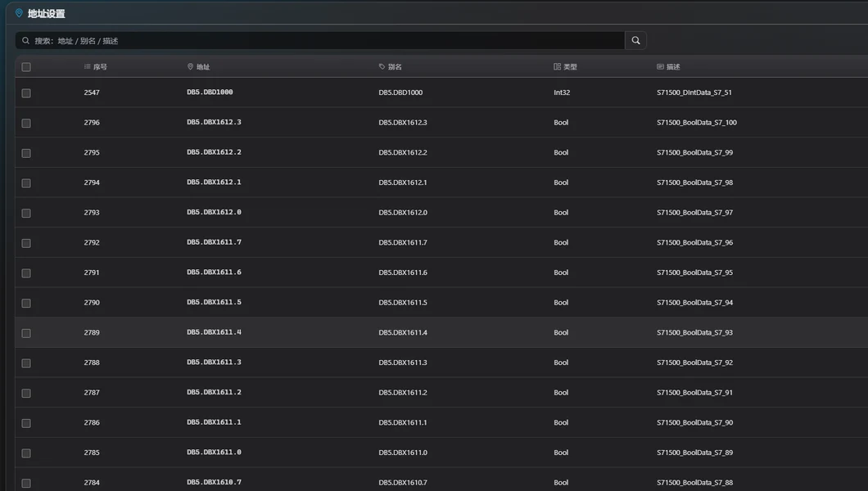This screenshot has width=868, height=491.
Task: Click the address cell DB5.DBD1000
Action: tap(210, 92)
